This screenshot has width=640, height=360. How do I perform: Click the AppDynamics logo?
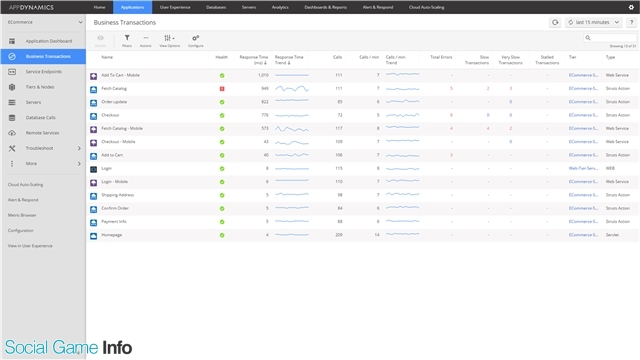pos(31,7)
